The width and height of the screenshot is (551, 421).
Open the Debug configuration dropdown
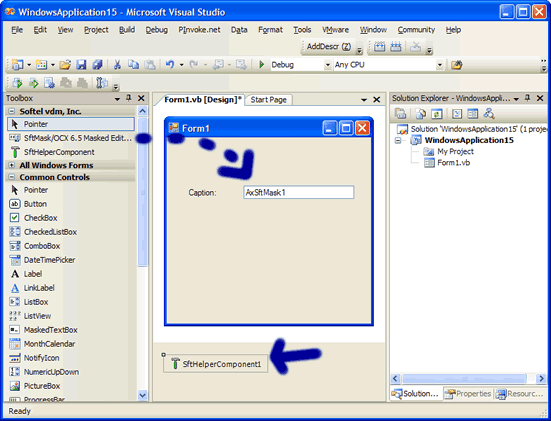point(328,65)
